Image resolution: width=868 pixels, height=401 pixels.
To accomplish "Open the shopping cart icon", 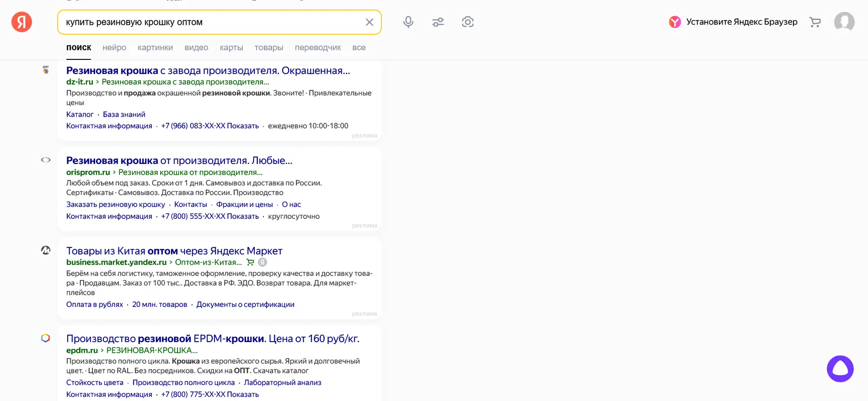I will click(815, 22).
